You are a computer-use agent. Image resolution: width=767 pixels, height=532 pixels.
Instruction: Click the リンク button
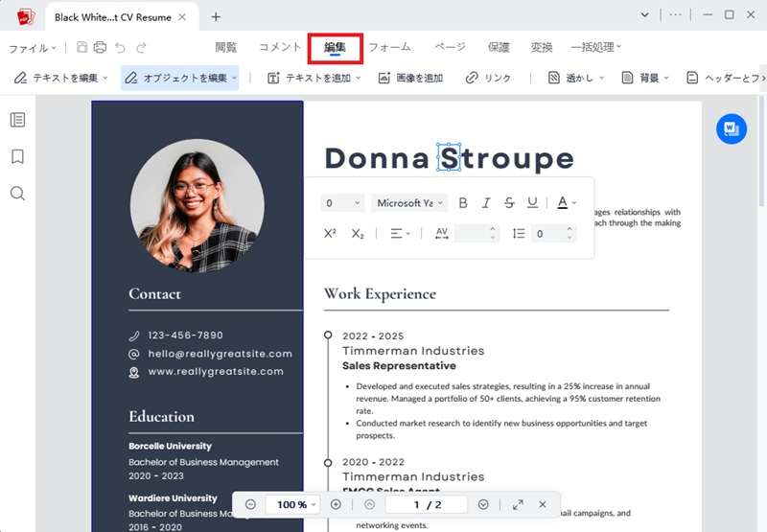click(488, 78)
